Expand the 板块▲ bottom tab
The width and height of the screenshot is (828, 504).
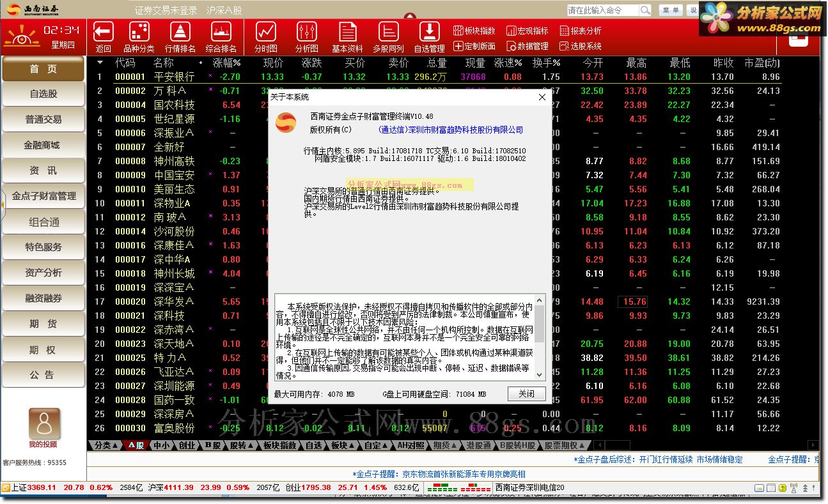coord(343,445)
